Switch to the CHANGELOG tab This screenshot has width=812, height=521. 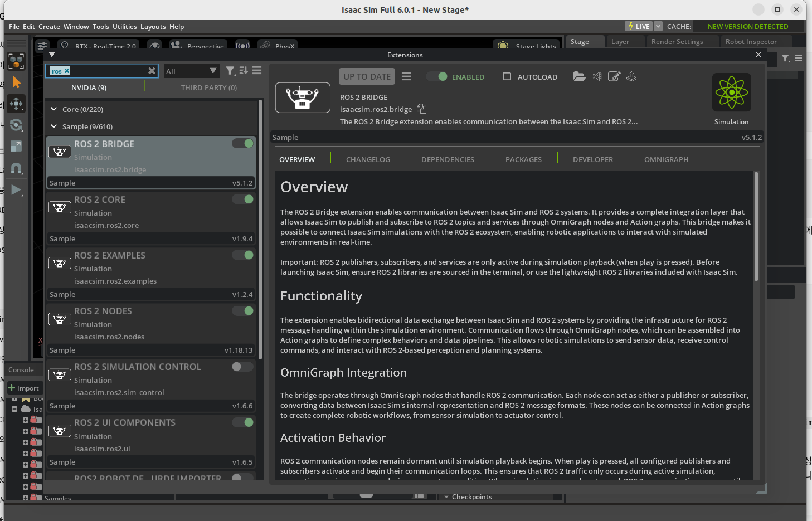coord(368,159)
